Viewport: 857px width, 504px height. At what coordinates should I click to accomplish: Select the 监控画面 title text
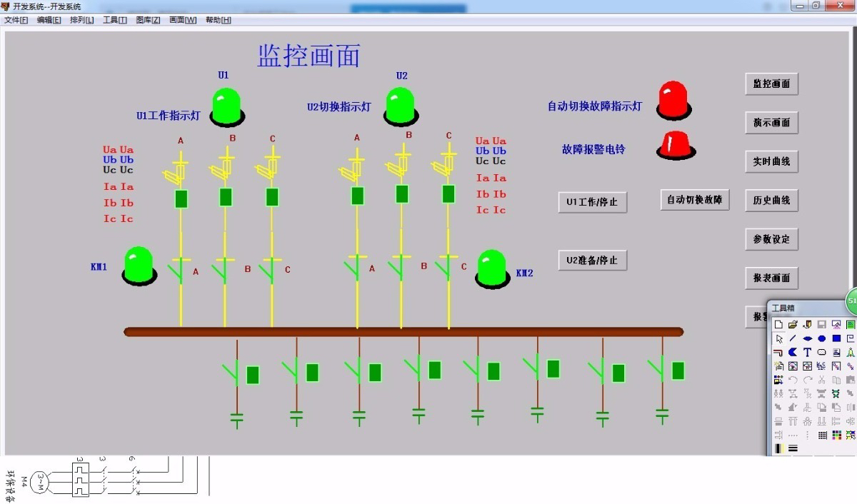pyautogui.click(x=309, y=56)
